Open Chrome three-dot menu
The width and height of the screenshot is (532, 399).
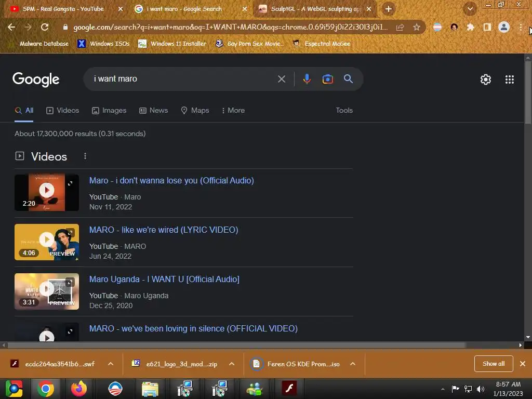tap(521, 27)
